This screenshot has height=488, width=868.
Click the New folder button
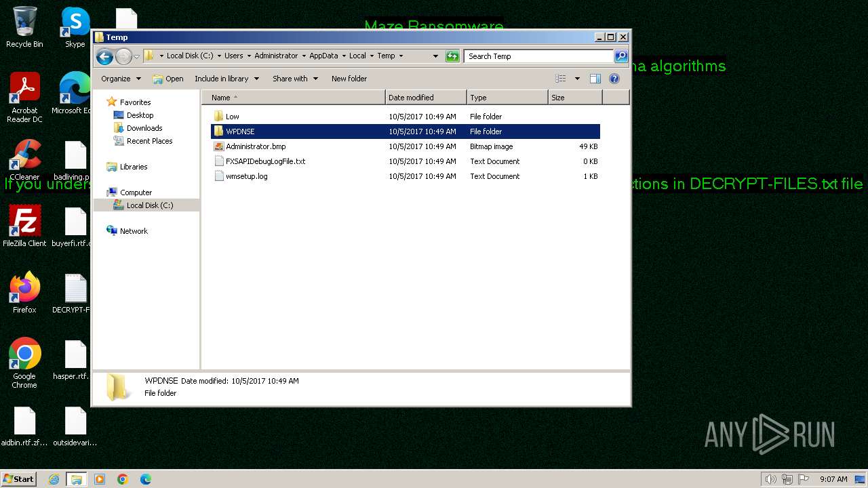point(349,79)
